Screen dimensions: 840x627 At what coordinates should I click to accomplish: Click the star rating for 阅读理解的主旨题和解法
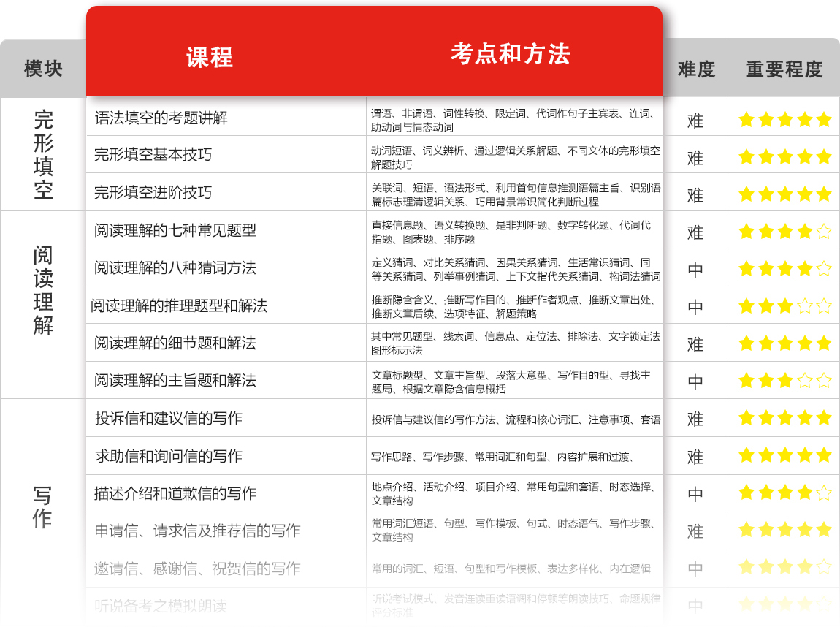point(784,381)
